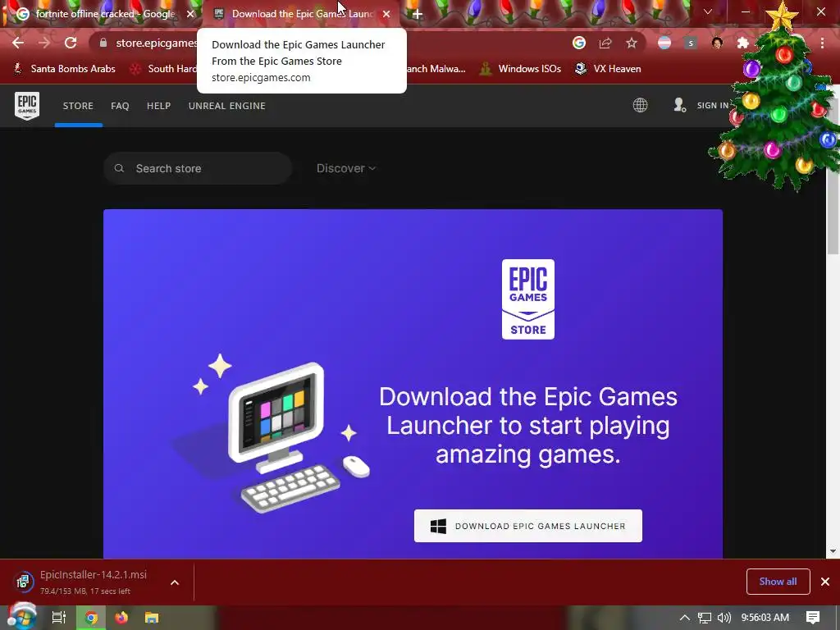Select the Download the Epic Games Launcher tab
The height and width of the screenshot is (630, 840).
pos(302,14)
